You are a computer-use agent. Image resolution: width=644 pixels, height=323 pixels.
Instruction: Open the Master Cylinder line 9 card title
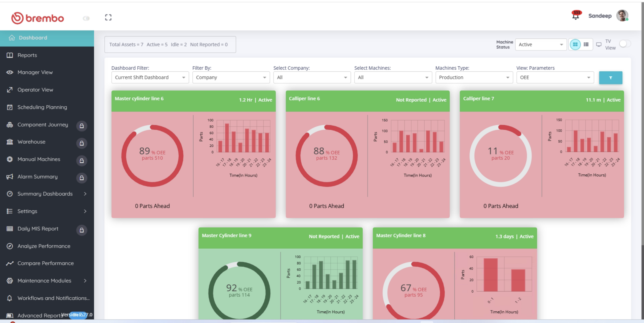click(x=226, y=236)
